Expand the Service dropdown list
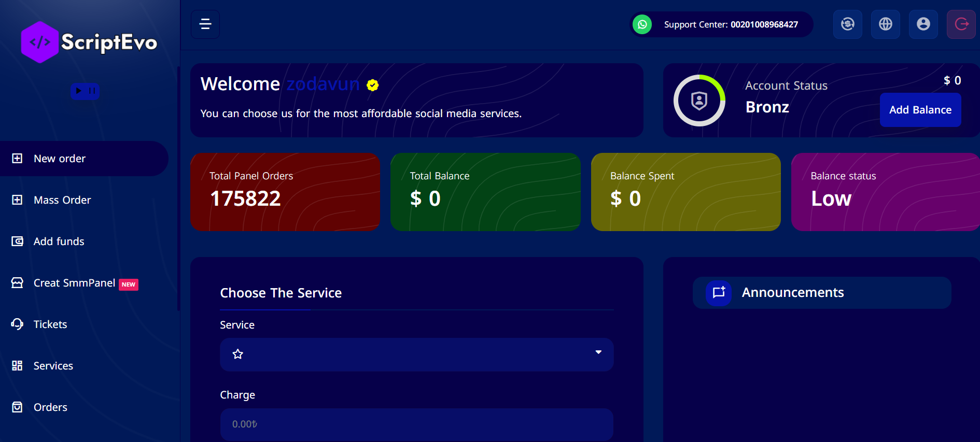The width and height of the screenshot is (980, 442). coord(416,354)
